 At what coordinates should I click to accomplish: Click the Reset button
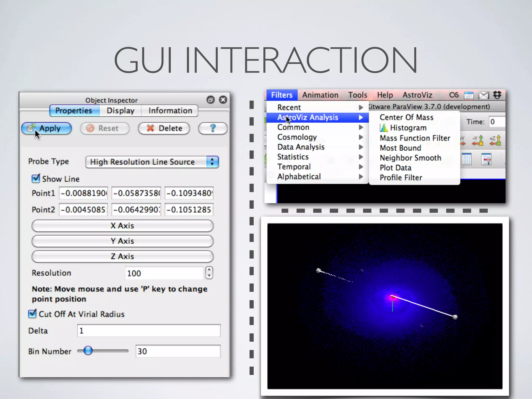[105, 128]
